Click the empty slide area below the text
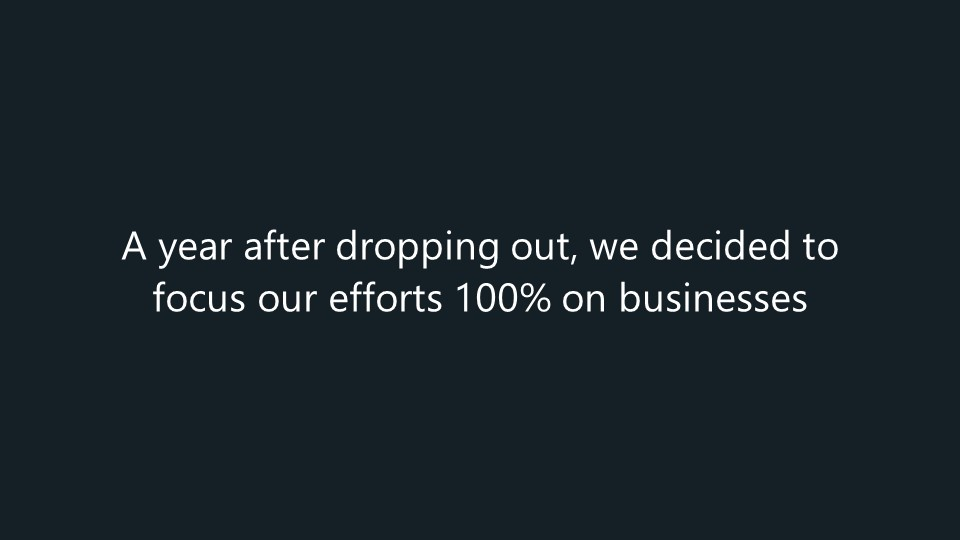The height and width of the screenshot is (540, 960). tap(480, 429)
